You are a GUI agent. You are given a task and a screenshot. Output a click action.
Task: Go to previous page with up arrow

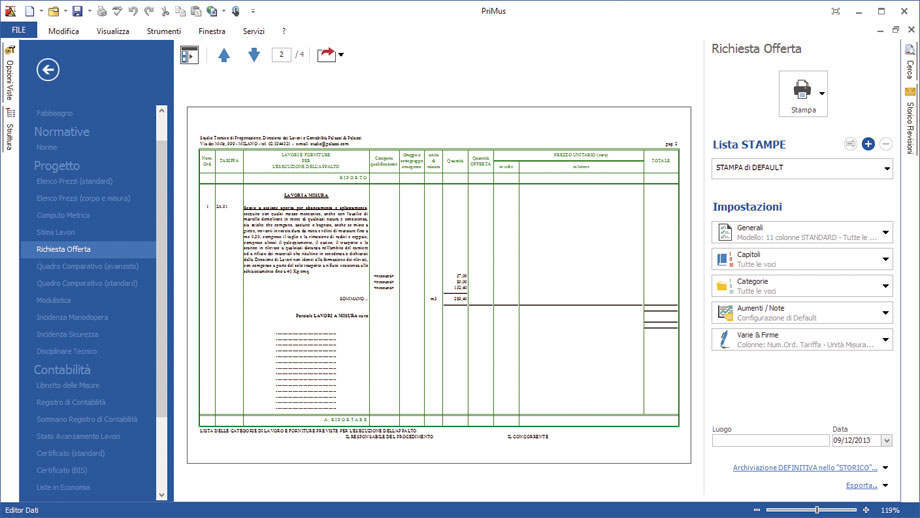pos(224,55)
